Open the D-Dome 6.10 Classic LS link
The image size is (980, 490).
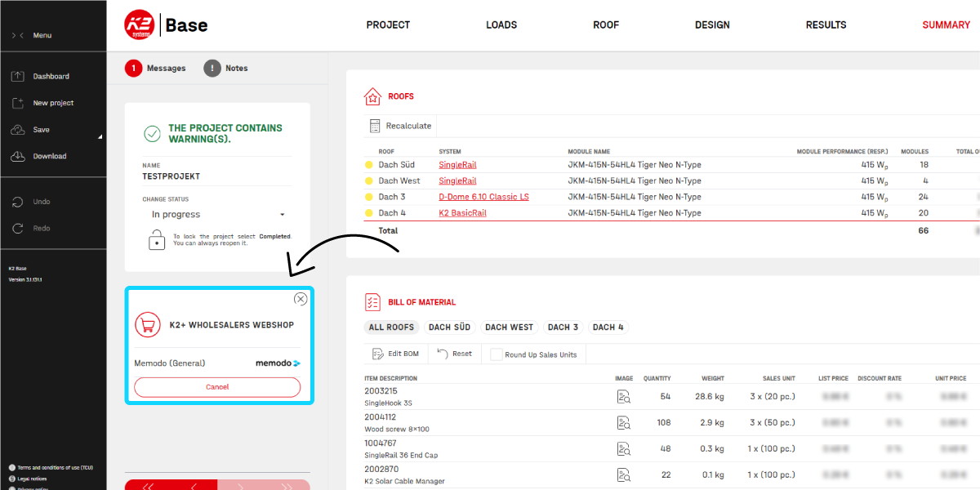(x=483, y=197)
